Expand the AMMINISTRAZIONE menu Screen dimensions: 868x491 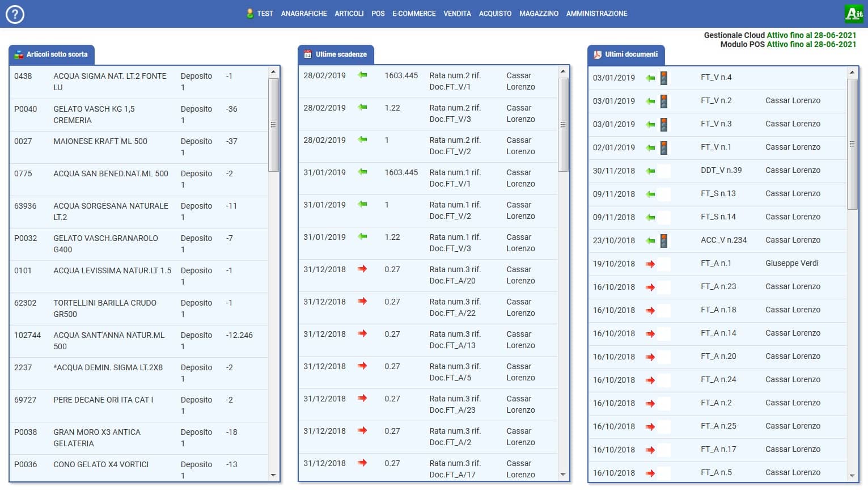tap(596, 14)
